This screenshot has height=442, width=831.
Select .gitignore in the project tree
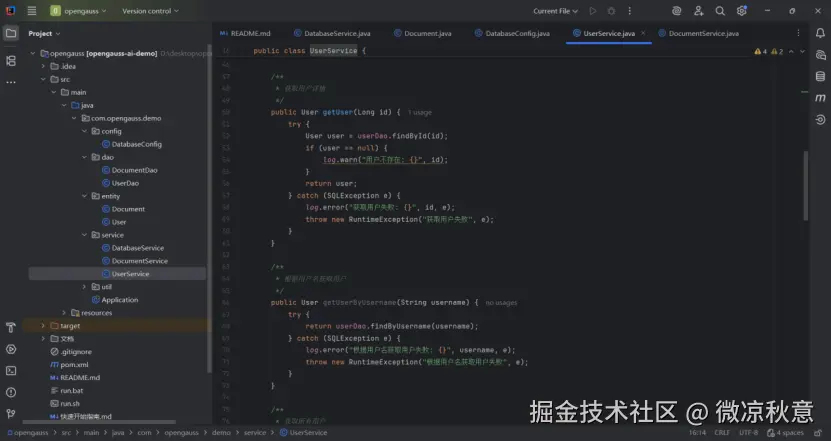pos(71,352)
